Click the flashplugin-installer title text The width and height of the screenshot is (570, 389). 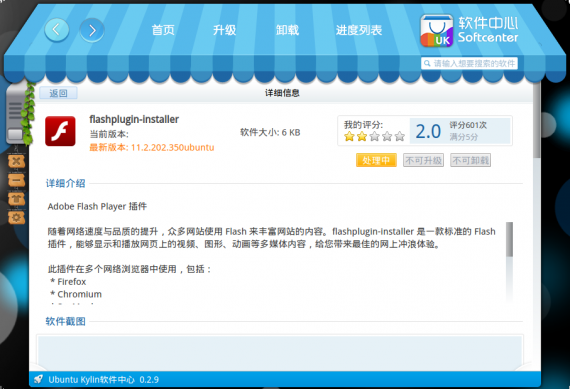[134, 119]
